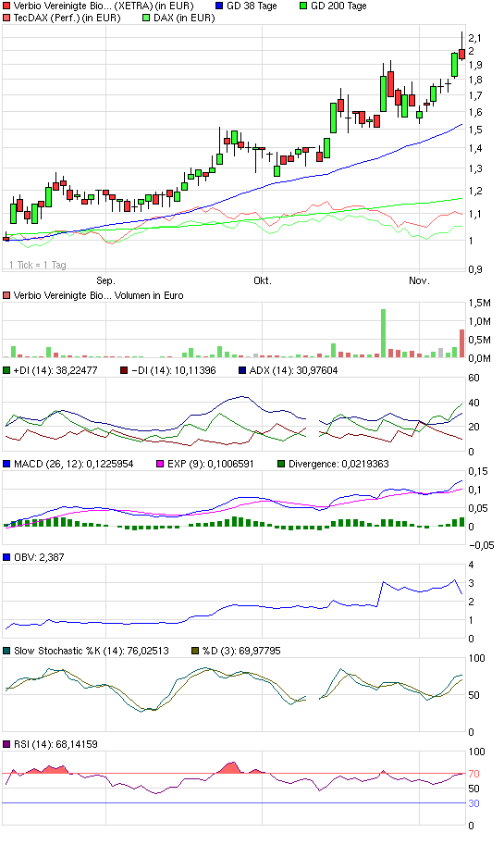Click the magenta EXP (9) legend swatch
This screenshot has width=504, height=845.
pos(160,464)
